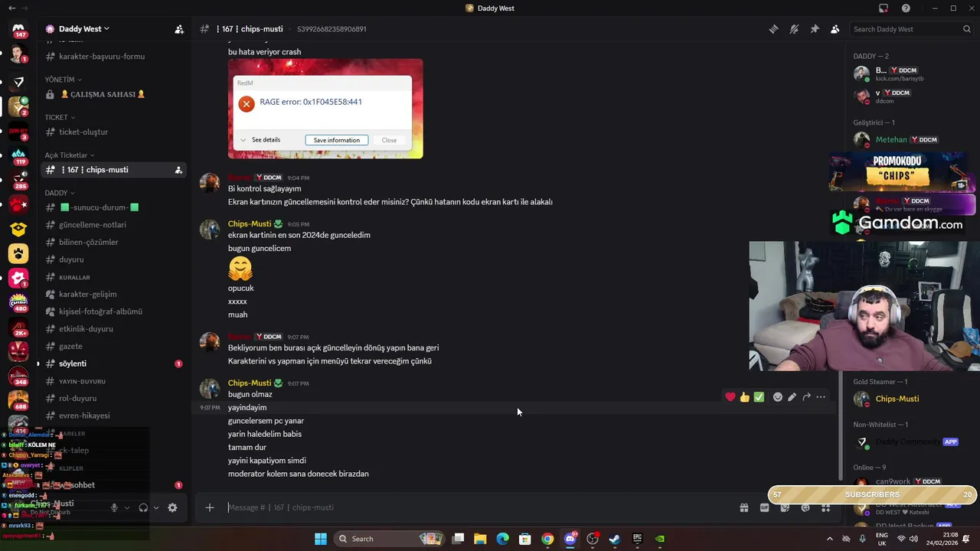Viewport: 980px width, 551px height.
Task: Open Direct Messages home icon
Action: pos(18,29)
